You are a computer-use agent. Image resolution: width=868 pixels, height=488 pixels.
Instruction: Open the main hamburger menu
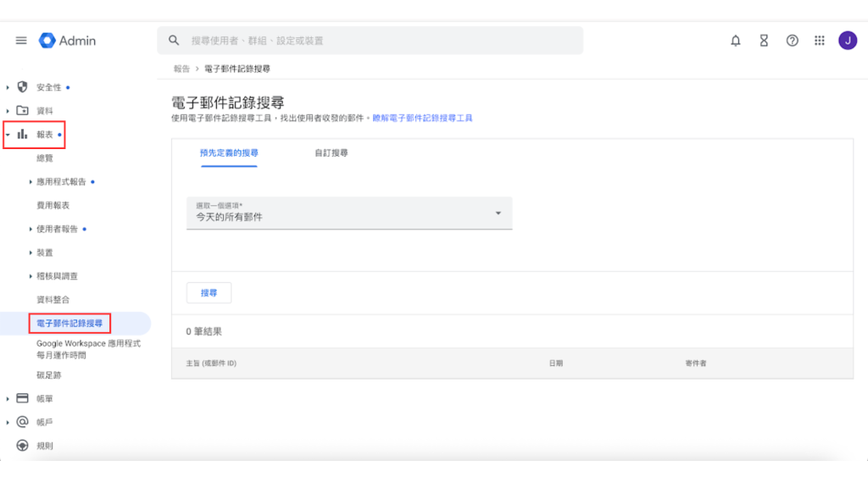pos(21,41)
